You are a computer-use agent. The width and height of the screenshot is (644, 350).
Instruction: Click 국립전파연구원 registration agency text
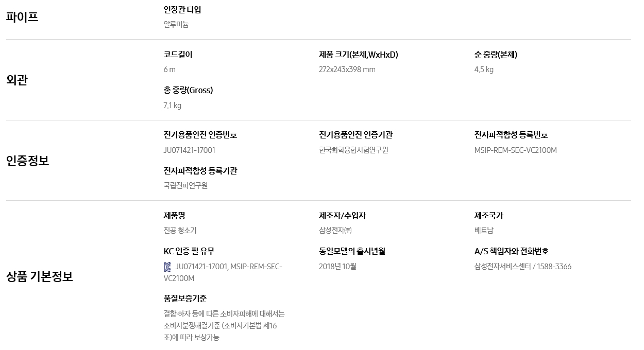186,185
